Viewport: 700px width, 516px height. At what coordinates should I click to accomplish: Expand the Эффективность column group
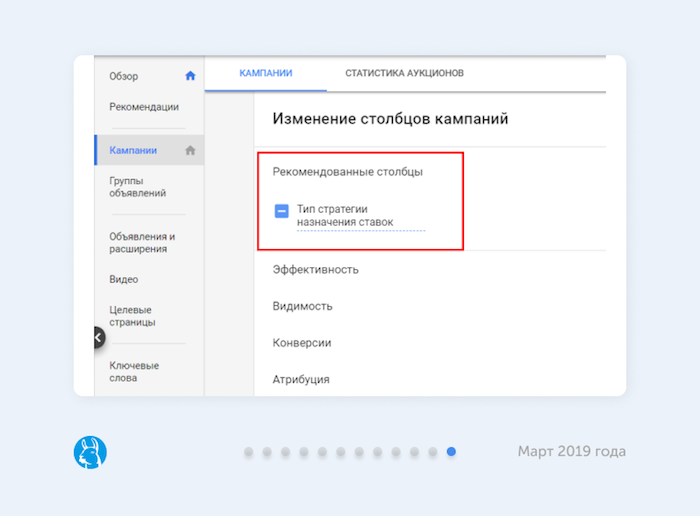[x=315, y=270]
